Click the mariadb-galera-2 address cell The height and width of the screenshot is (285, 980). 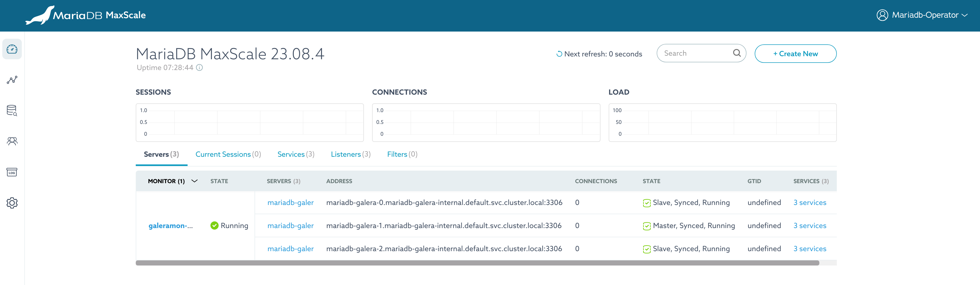[444, 249]
